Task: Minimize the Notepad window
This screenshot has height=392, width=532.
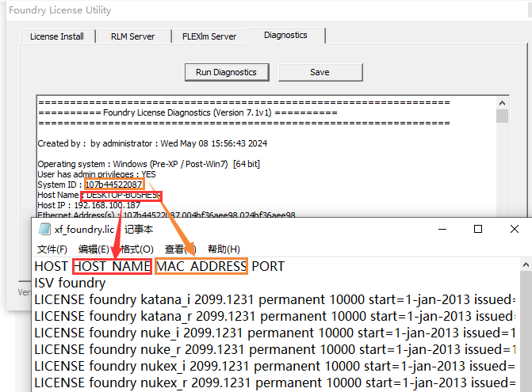Action: (x=442, y=230)
